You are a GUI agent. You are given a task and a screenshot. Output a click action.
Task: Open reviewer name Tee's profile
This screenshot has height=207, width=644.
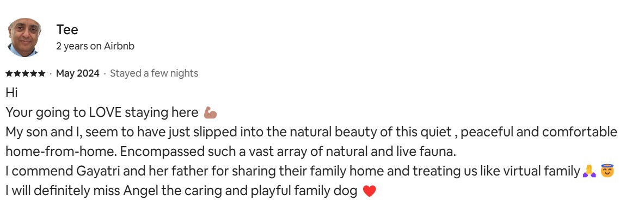(68, 30)
